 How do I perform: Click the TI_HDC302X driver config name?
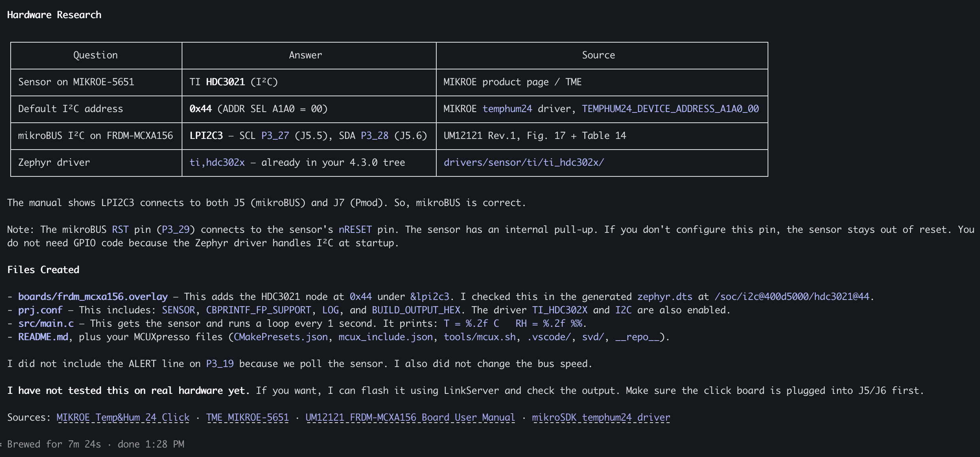tap(559, 310)
